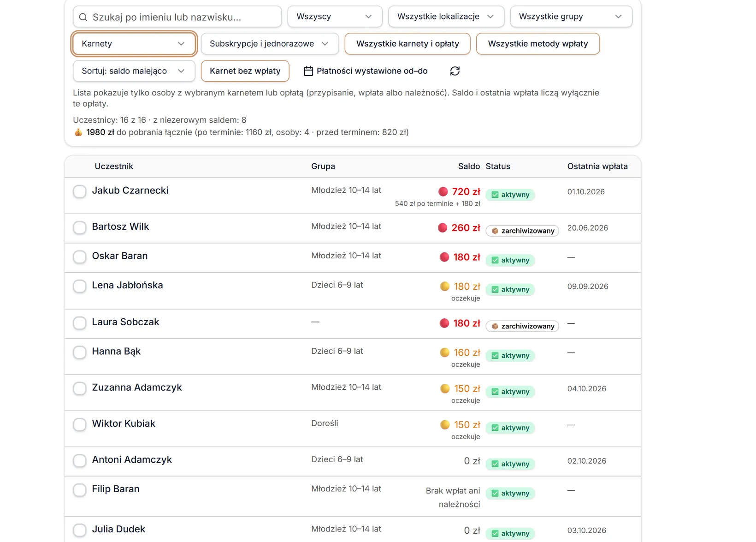Expand Subskrypcje i jednorazowe dropdown
Viewport: 756px width, 542px height.
pyautogui.click(x=270, y=44)
